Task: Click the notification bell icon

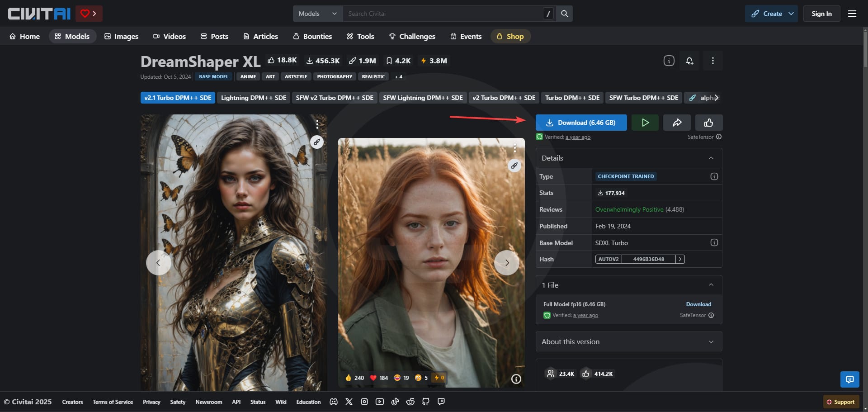Action: tap(689, 60)
